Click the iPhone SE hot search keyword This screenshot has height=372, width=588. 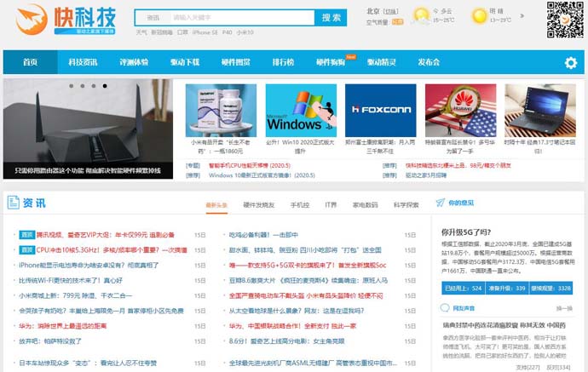coord(205,32)
